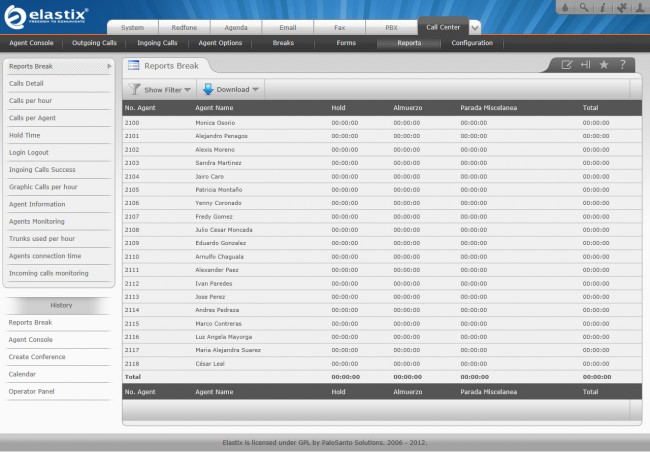Click the user profile icon
Image resolution: width=650 pixels, height=452 pixels.
(638, 9)
